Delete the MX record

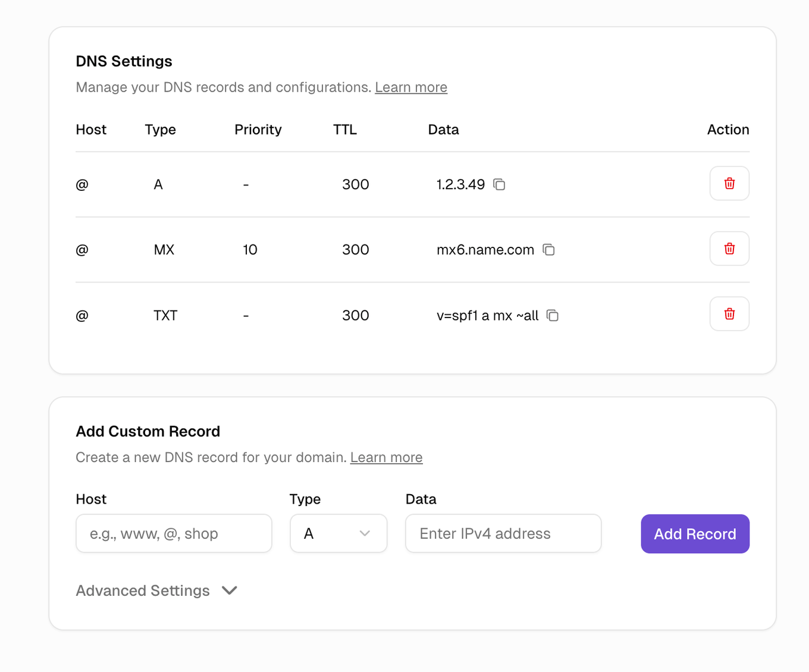(729, 249)
